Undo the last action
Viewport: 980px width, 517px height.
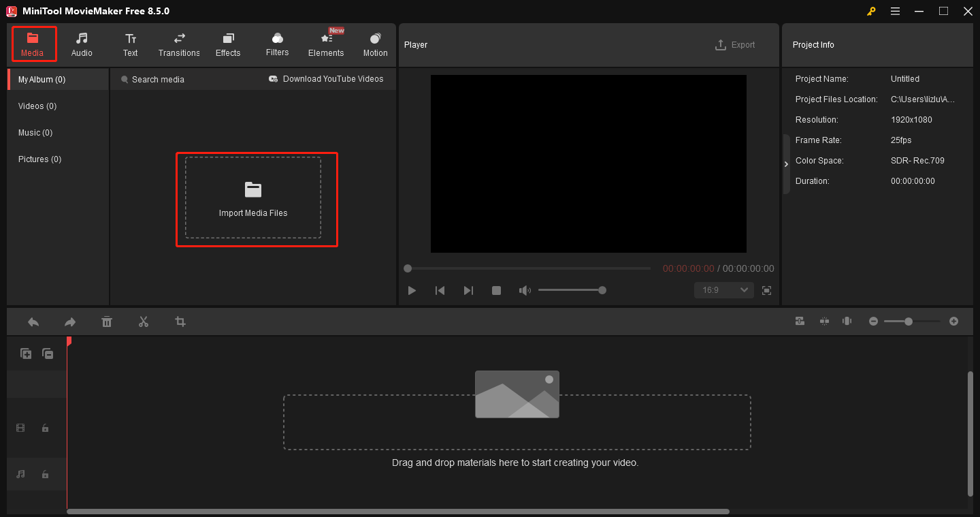click(x=33, y=321)
